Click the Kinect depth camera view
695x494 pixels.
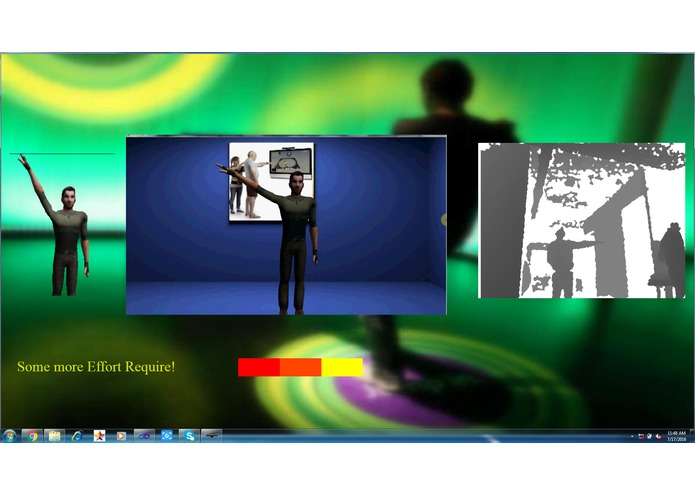pyautogui.click(x=582, y=220)
